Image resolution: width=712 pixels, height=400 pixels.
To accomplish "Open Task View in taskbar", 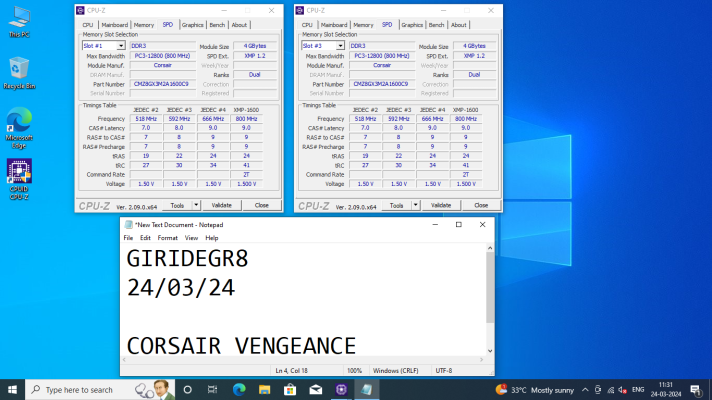I will (x=212, y=390).
